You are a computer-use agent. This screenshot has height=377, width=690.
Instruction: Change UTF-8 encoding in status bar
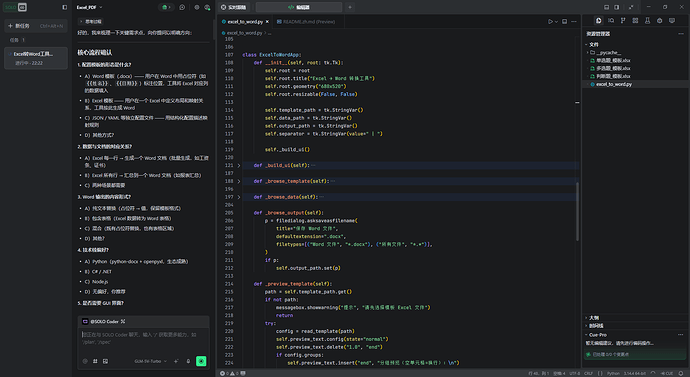click(x=575, y=373)
